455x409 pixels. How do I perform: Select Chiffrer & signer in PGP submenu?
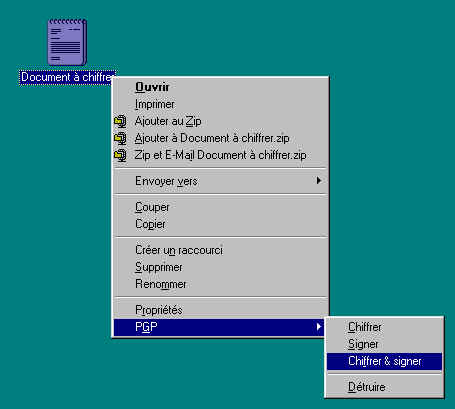(384, 361)
